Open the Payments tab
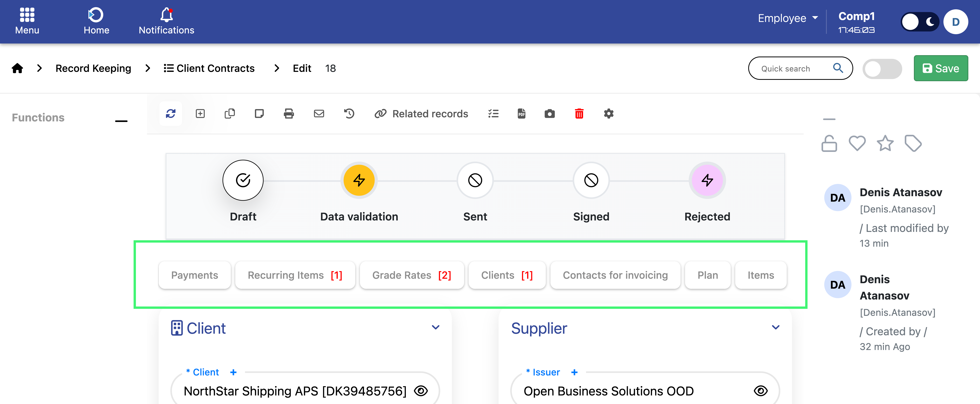980x404 pixels. pyautogui.click(x=194, y=275)
